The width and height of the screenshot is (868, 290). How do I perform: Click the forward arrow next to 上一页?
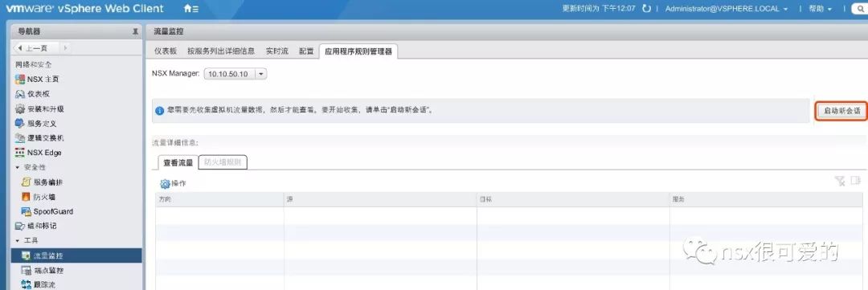pyautogui.click(x=65, y=48)
